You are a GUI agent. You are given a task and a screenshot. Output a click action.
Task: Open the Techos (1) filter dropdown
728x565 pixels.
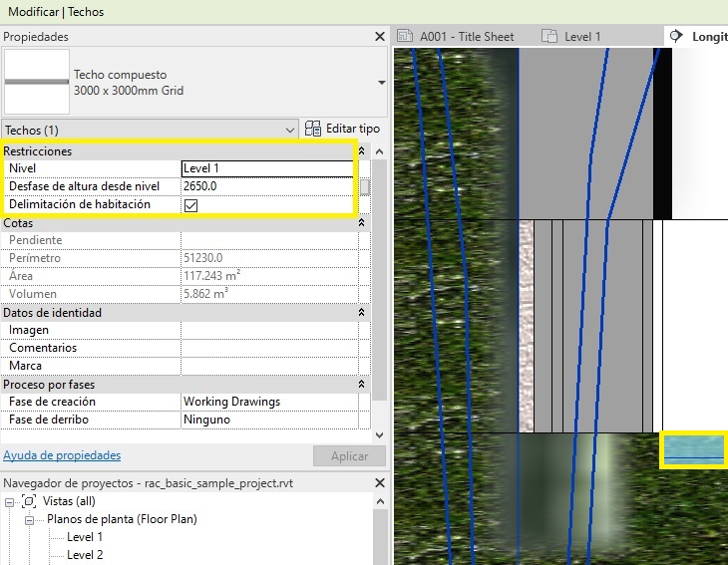pyautogui.click(x=290, y=130)
